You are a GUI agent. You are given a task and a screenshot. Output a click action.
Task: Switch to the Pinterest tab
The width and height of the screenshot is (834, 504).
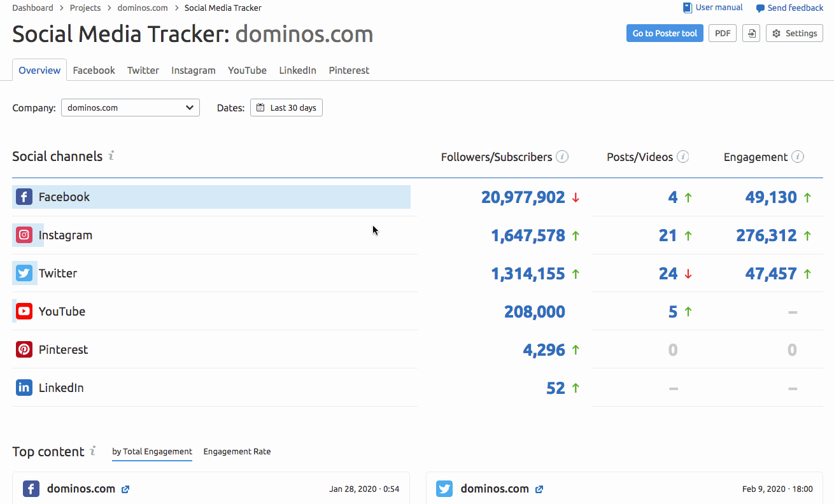(349, 70)
